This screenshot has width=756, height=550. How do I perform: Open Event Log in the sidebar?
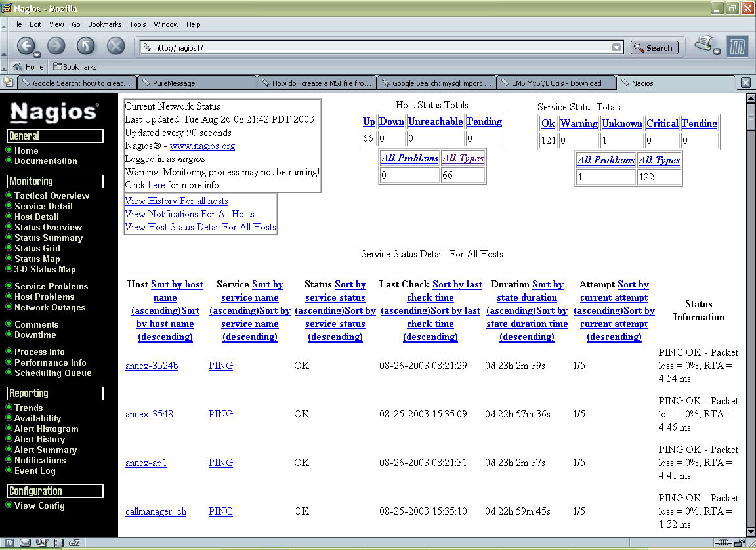coord(35,471)
